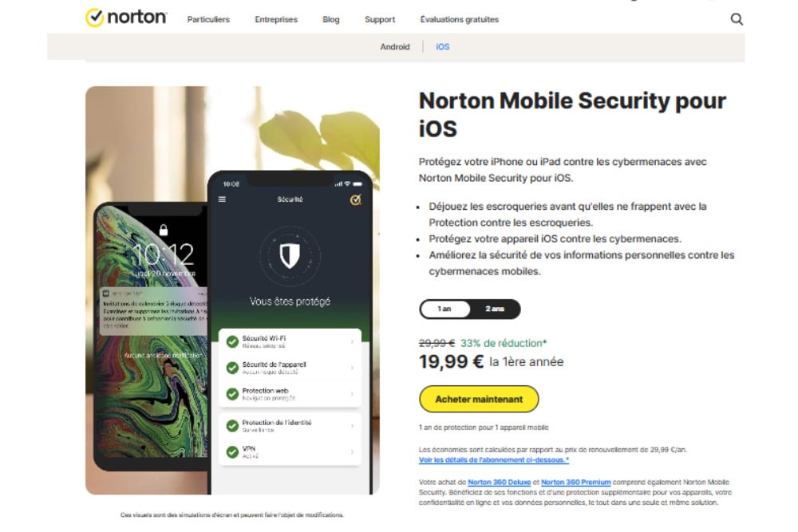Select the 1 an subscription option
This screenshot has height=532, width=798.
point(444,309)
